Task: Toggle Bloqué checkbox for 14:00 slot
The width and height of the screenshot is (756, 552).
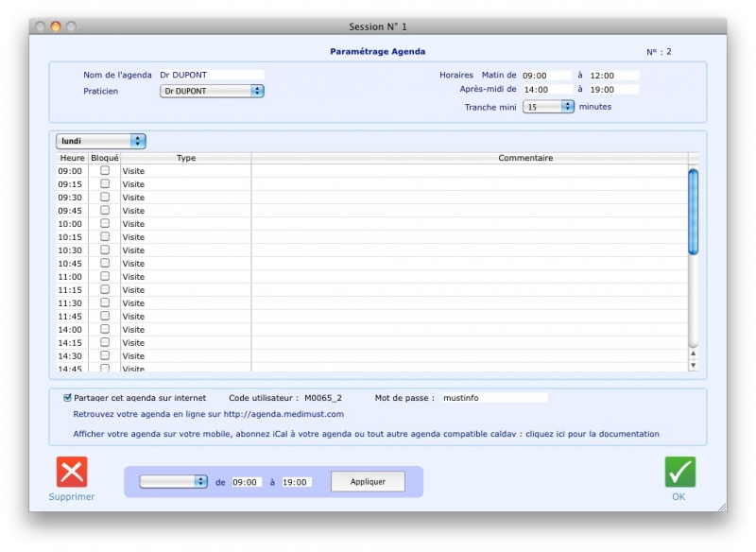Action: pyautogui.click(x=105, y=329)
